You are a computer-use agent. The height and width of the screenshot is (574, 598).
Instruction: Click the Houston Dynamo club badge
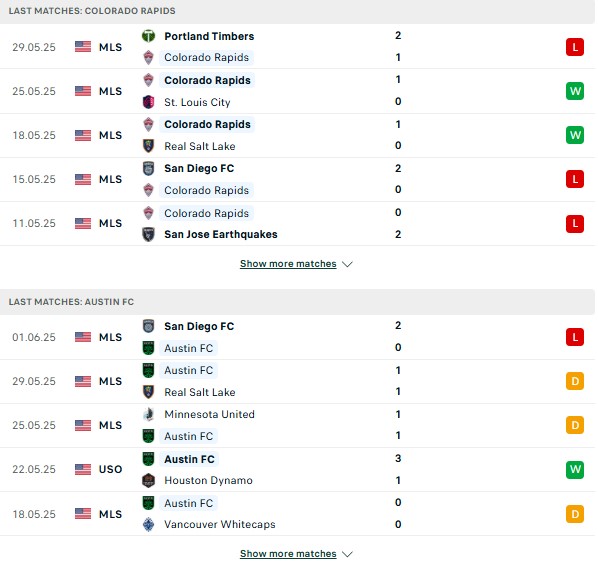[x=148, y=480]
